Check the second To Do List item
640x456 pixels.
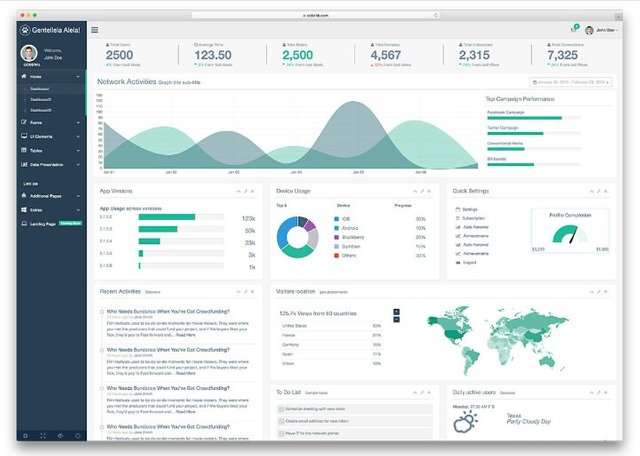pos(281,421)
